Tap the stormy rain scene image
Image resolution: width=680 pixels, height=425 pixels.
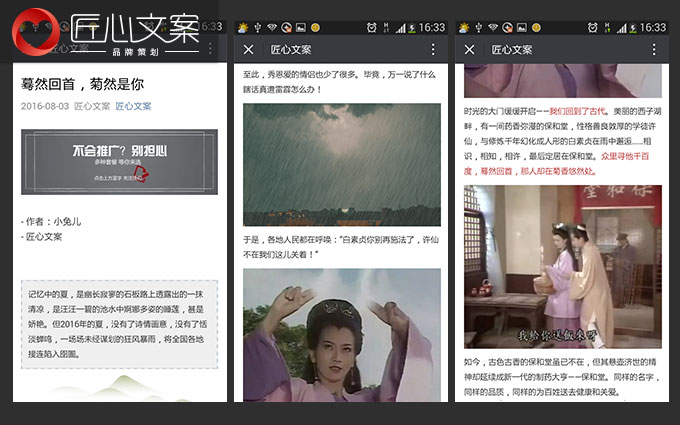coord(341,163)
